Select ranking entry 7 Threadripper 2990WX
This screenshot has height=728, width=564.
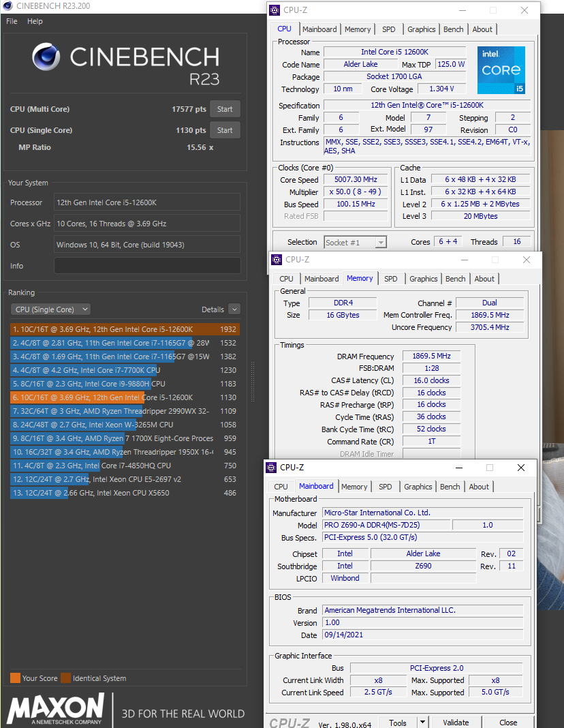point(124,411)
